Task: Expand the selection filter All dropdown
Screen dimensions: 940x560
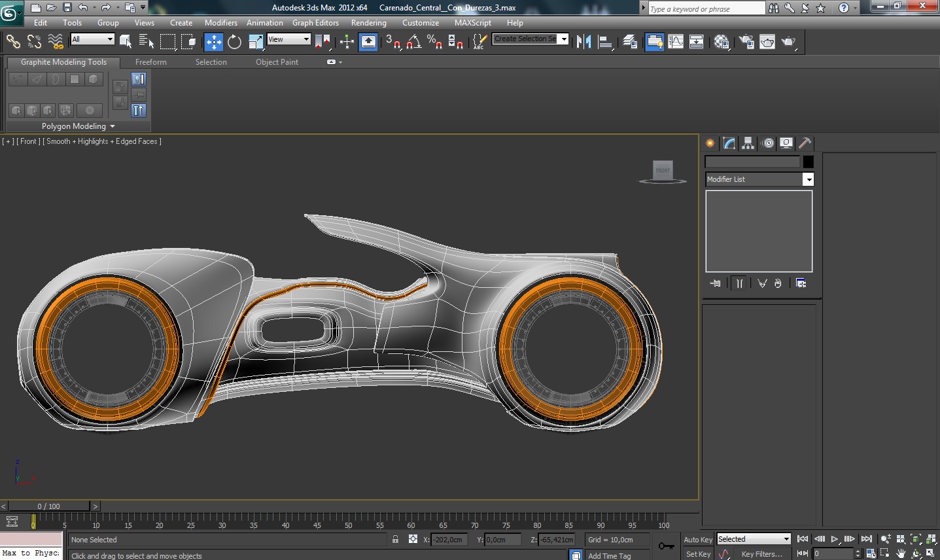Action: point(92,39)
